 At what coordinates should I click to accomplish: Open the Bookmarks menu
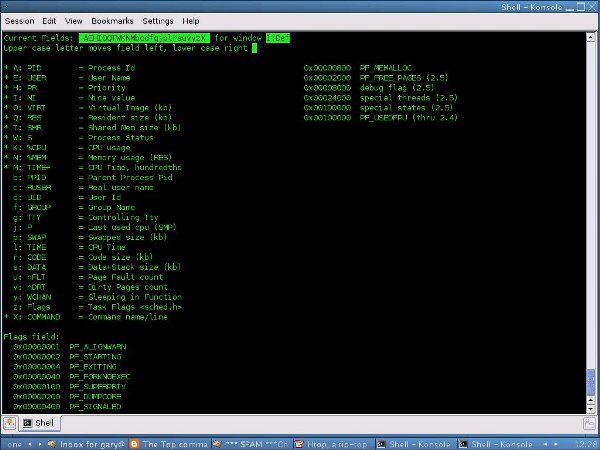click(112, 21)
